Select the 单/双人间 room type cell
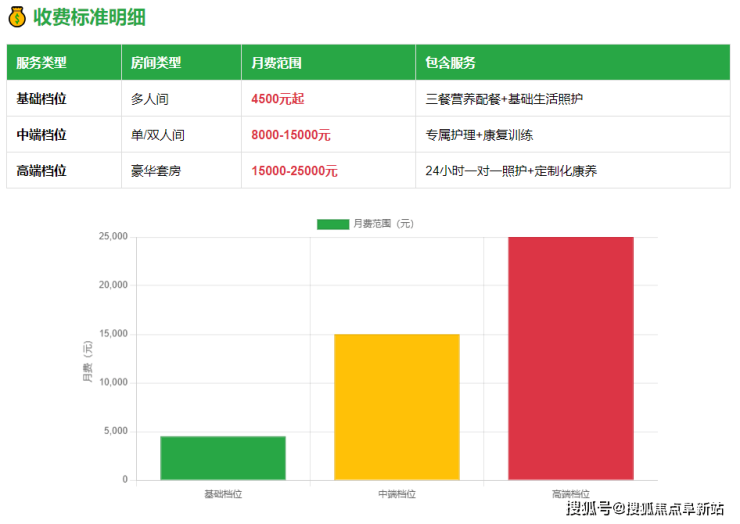The width and height of the screenshot is (740, 524). 158,135
